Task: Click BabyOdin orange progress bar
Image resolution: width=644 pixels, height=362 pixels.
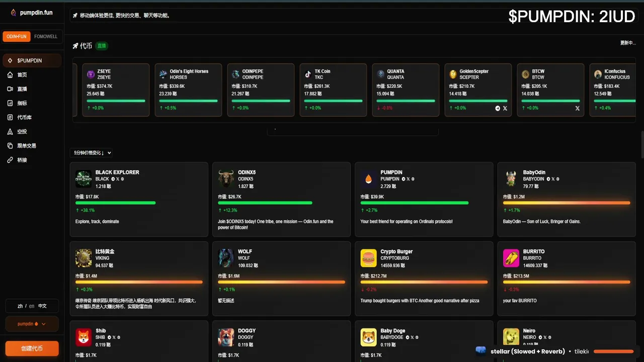Action: (567, 203)
